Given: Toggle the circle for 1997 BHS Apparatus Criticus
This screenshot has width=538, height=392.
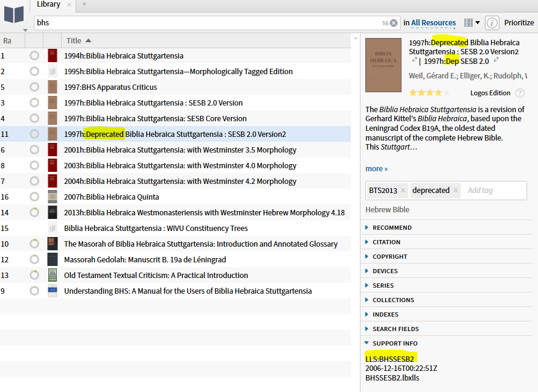Looking at the screenshot, I should 34,87.
